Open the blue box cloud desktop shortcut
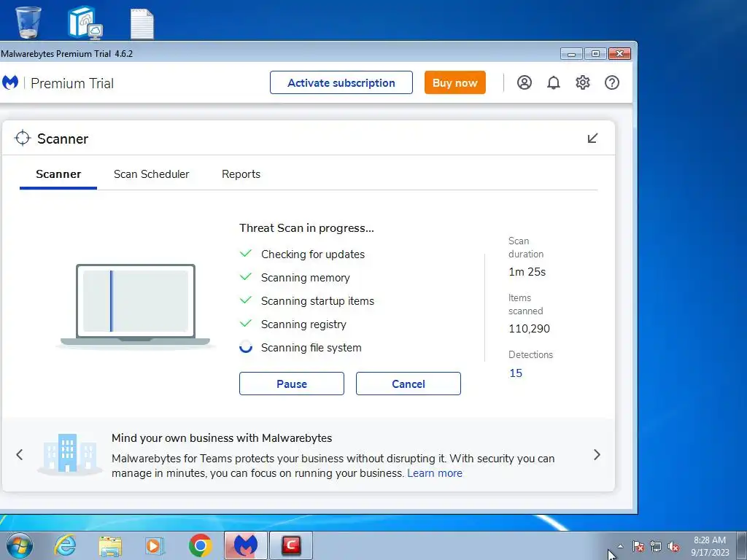This screenshot has width=747, height=560. [85, 22]
